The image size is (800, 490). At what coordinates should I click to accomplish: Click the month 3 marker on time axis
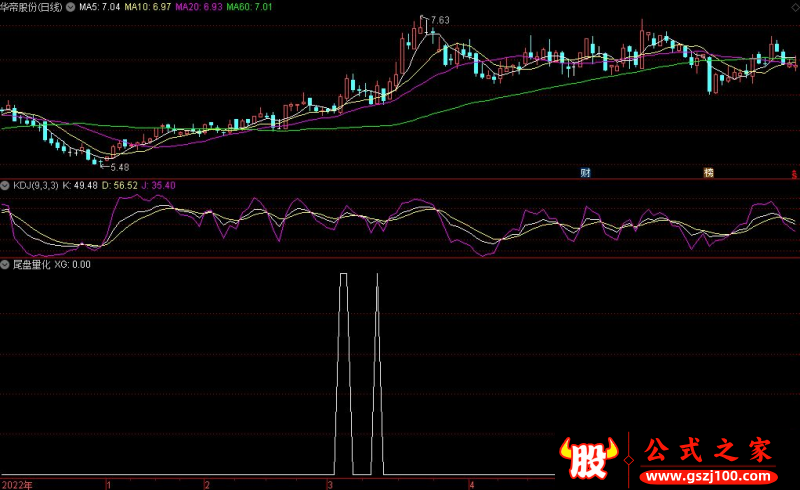point(329,484)
